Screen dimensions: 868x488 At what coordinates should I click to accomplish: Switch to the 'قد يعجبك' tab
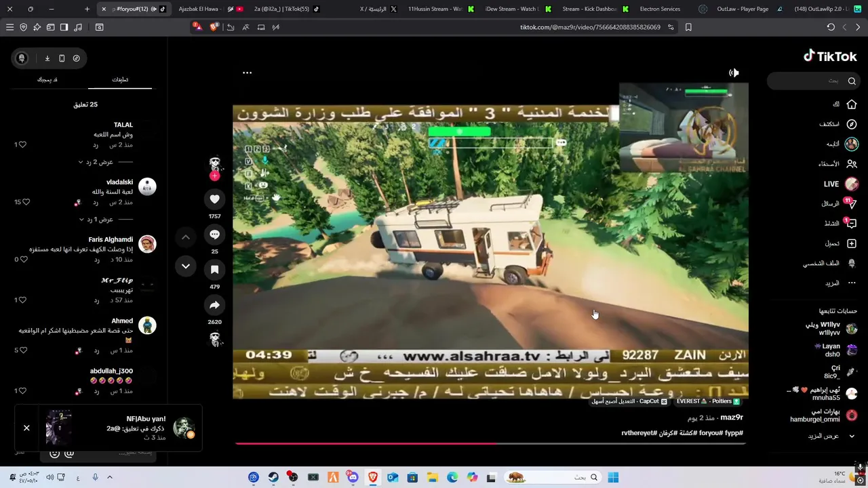coord(47,79)
